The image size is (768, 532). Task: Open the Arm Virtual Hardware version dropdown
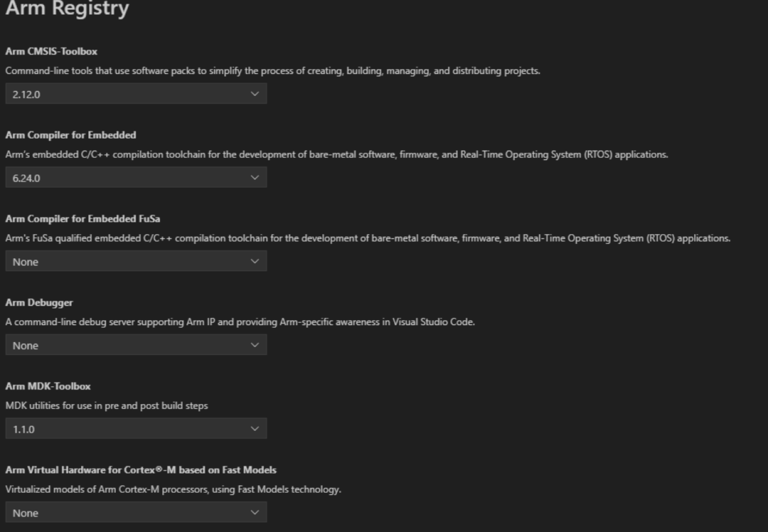(x=136, y=512)
